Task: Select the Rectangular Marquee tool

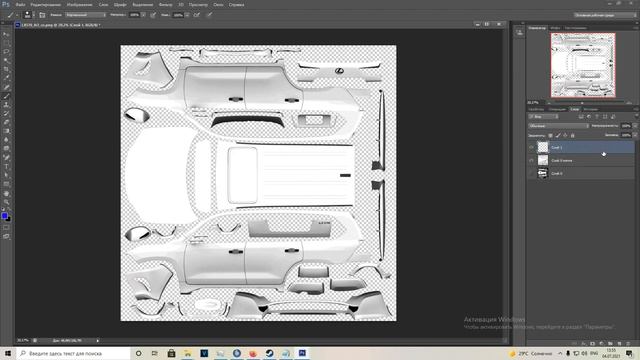Action: tap(6, 43)
